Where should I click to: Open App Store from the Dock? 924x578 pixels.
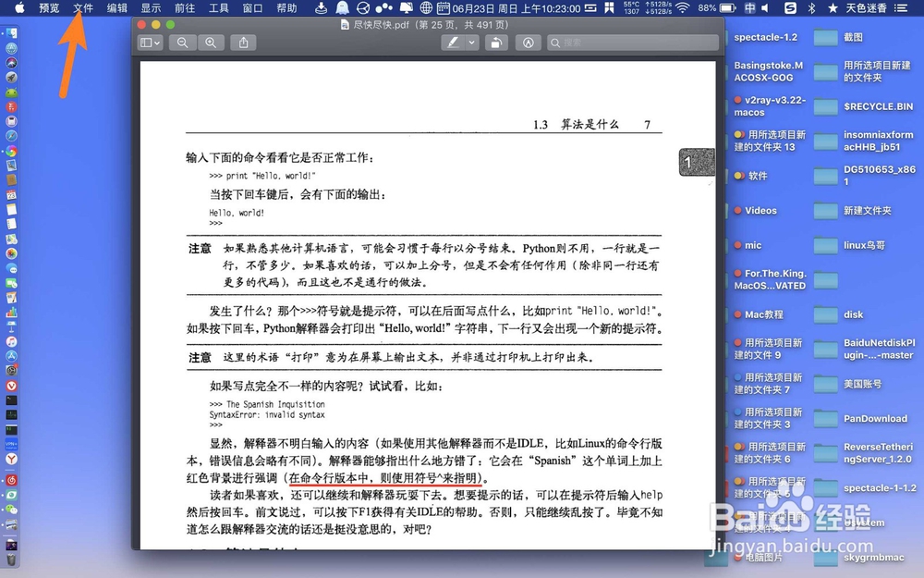click(11, 356)
